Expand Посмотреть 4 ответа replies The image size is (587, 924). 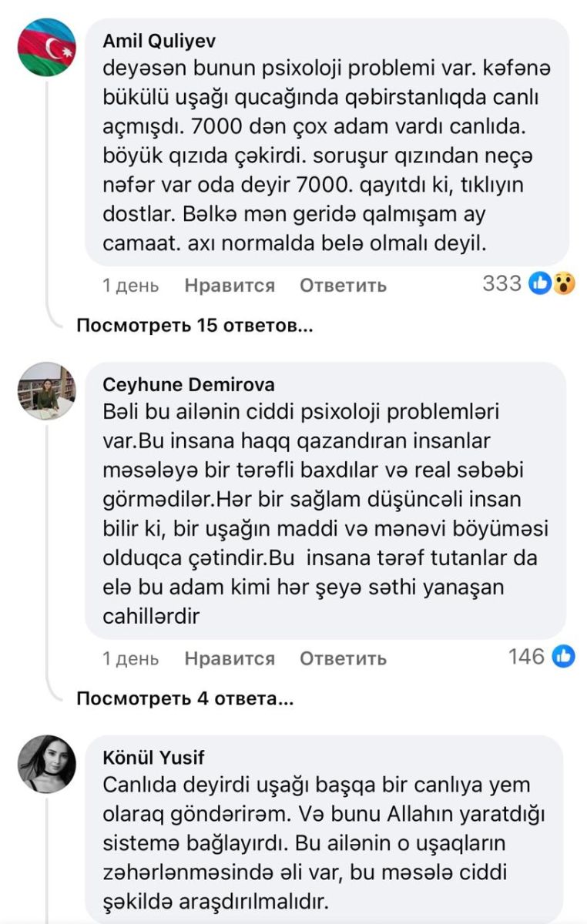(x=185, y=699)
